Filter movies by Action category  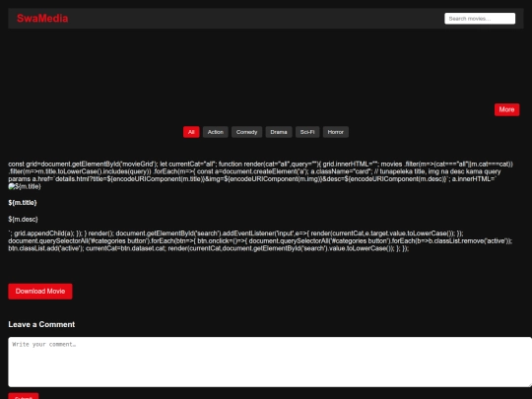[216, 132]
